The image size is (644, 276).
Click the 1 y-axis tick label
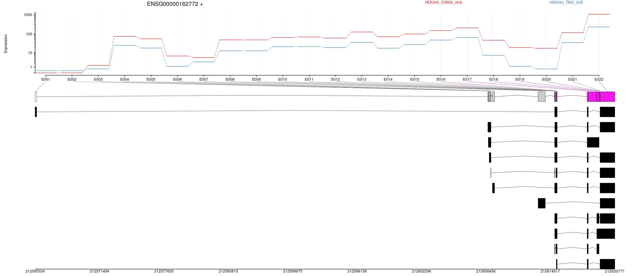pyautogui.click(x=31, y=67)
